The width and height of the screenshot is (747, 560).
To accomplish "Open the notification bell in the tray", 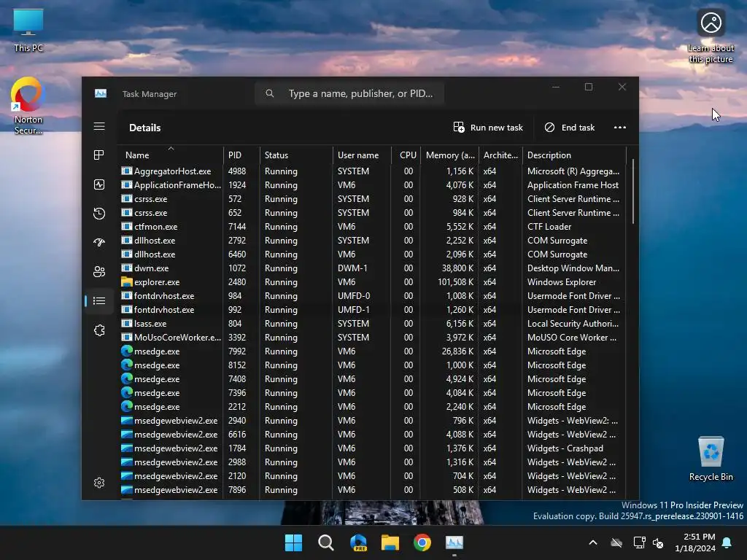I will pyautogui.click(x=727, y=542).
